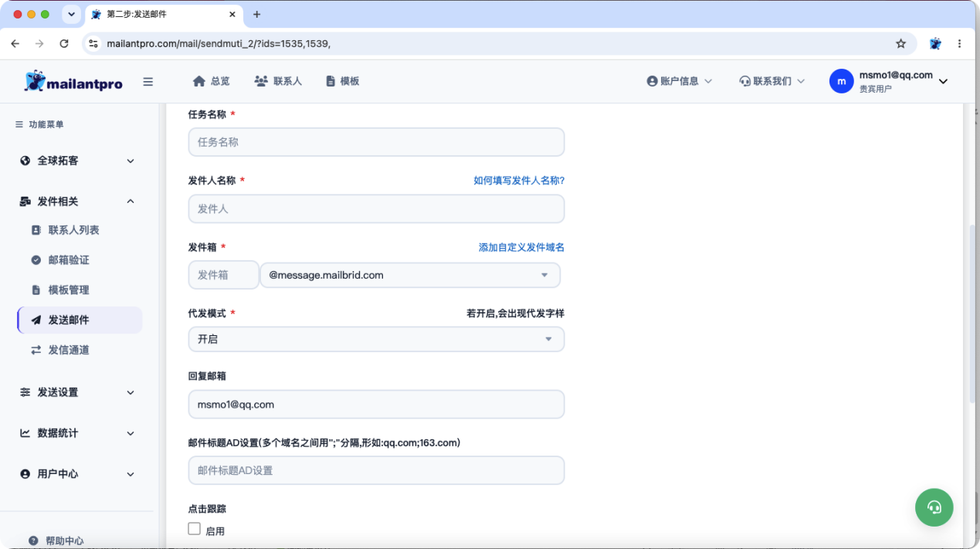Click the 添加自定义发件域名 link
Viewport: 980px width, 549px height.
tap(521, 248)
